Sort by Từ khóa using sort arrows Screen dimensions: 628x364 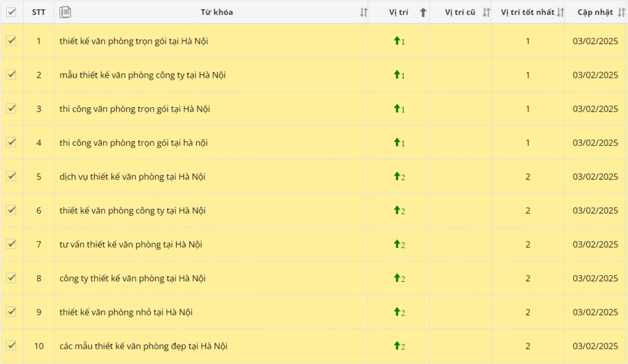363,12
